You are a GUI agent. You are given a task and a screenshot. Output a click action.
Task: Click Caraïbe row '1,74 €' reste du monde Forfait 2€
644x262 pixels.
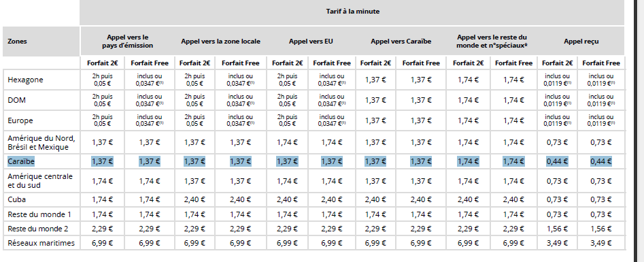click(469, 162)
